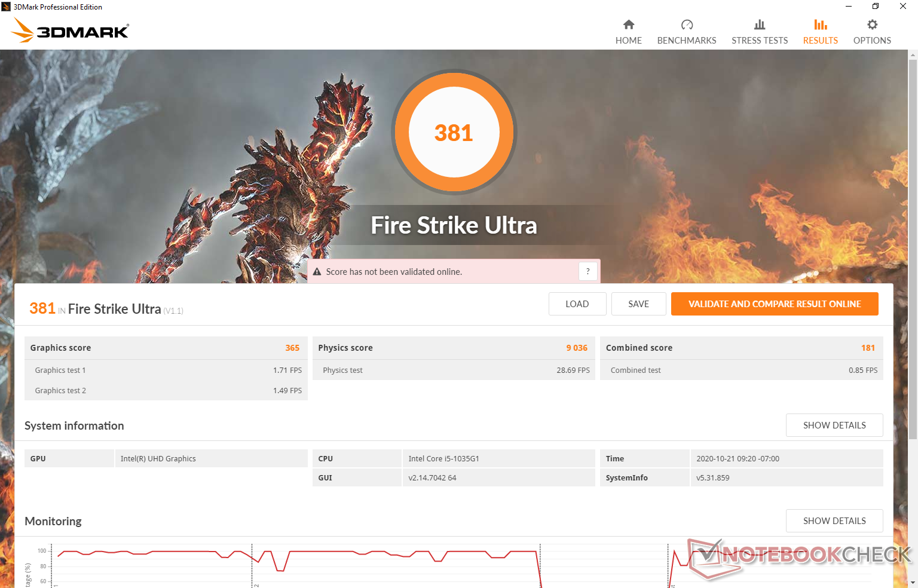Image resolution: width=918 pixels, height=588 pixels.
Task: Click the Fire Strike Ultra banner title
Action: click(454, 225)
